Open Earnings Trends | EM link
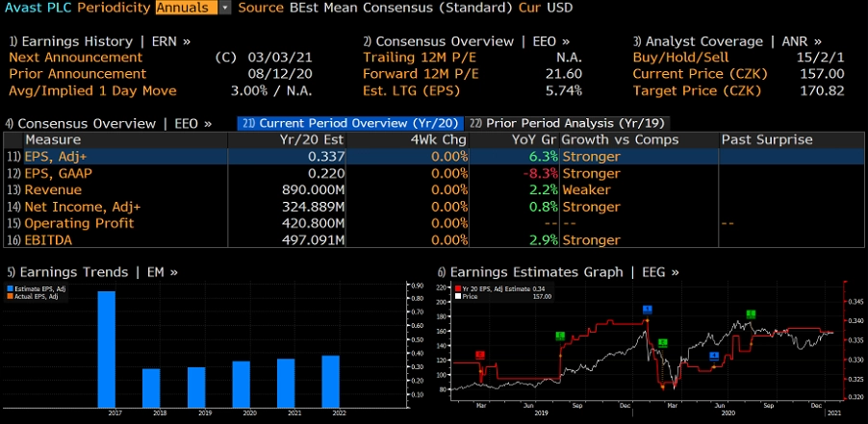Viewport: 868px width, 424px height. [92, 272]
